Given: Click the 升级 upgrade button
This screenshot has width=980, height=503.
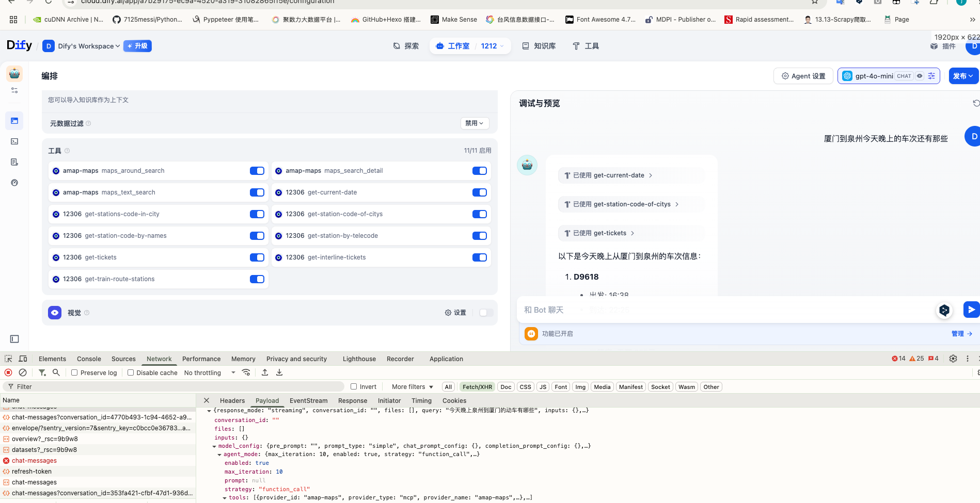Looking at the screenshot, I should click(137, 46).
